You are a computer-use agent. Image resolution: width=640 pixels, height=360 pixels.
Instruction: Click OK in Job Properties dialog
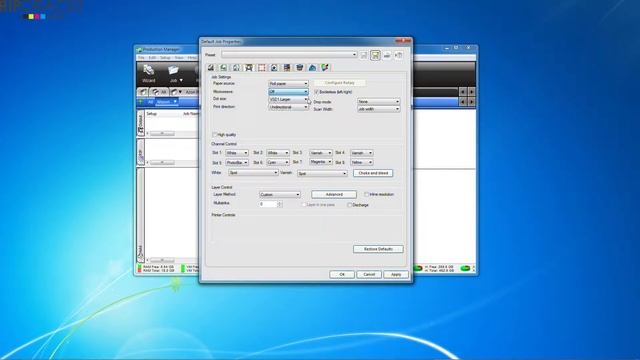pos(342,274)
